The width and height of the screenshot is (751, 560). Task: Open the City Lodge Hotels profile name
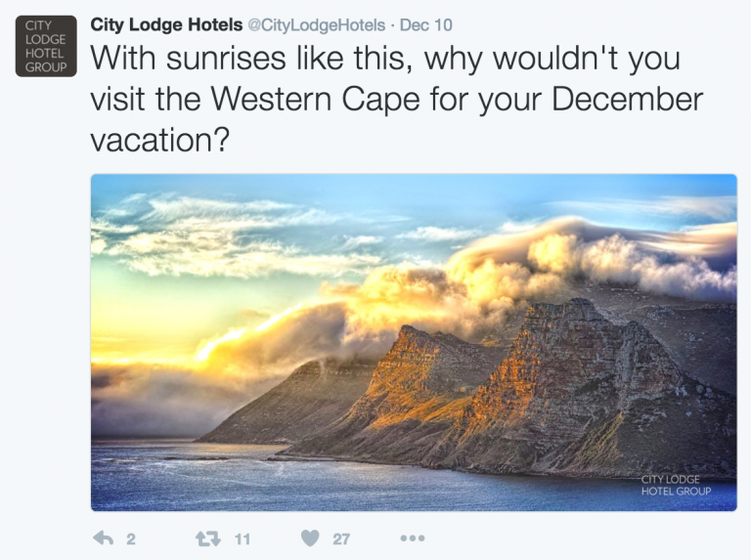click(x=166, y=24)
